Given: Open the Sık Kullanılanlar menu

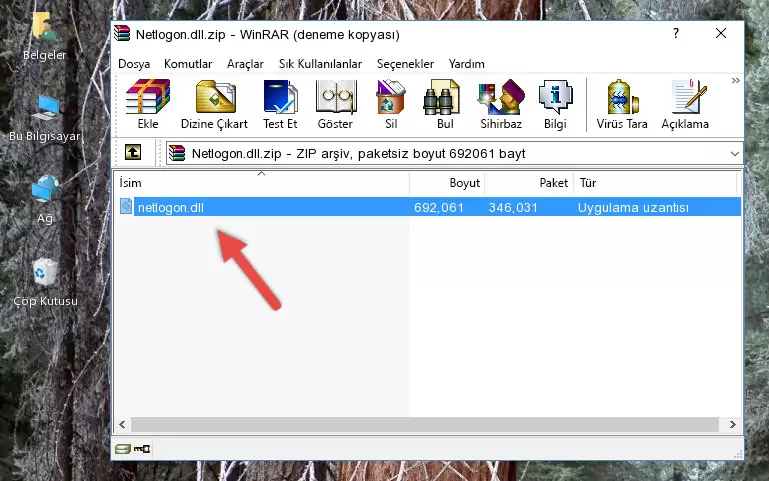Looking at the screenshot, I should (320, 64).
